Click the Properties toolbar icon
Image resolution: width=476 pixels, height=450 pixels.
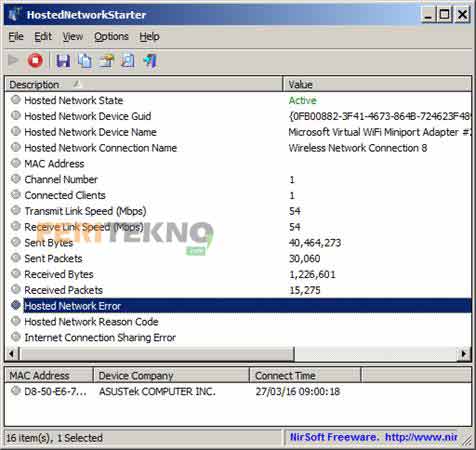[x=106, y=61]
